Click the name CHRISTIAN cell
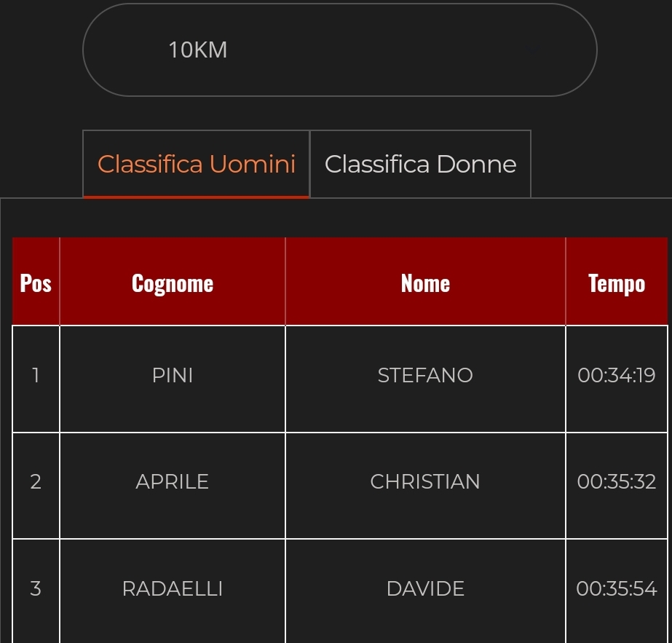This screenshot has height=643, width=672. tap(425, 482)
